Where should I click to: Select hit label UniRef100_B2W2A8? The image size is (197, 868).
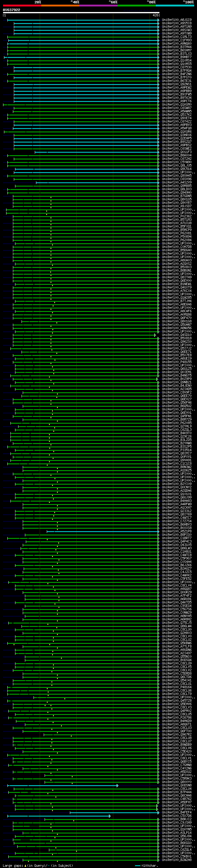coord(176,860)
